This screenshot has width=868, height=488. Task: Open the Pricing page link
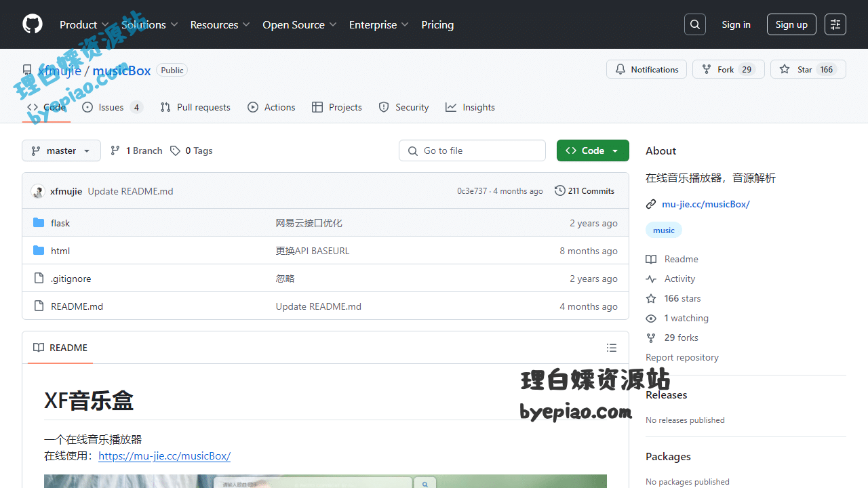click(437, 24)
